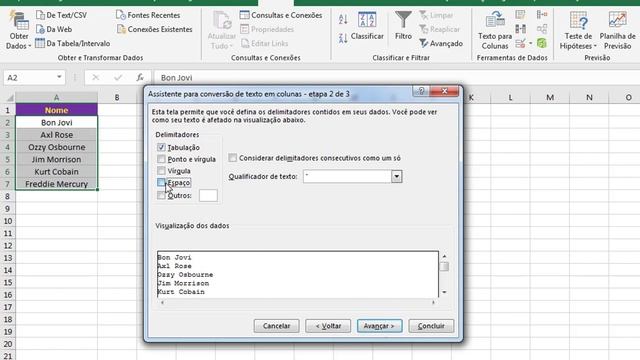640x360 pixels.
Task: Expand the Name Box dropdown
Action: (x=59, y=77)
